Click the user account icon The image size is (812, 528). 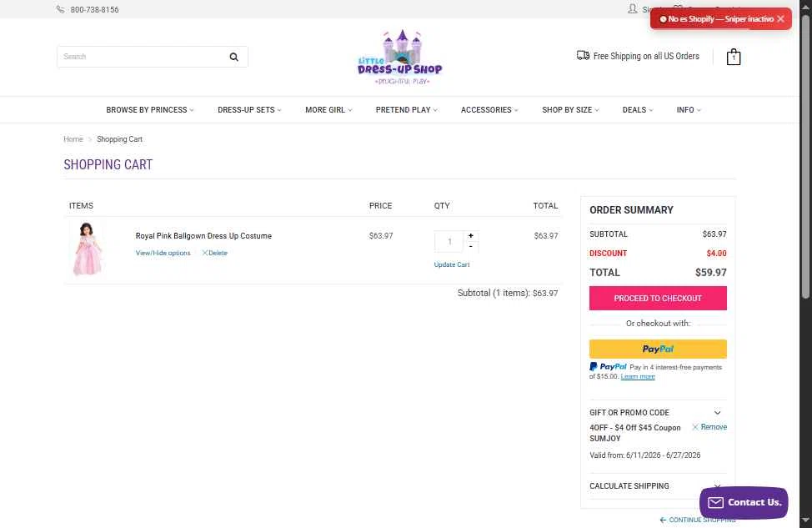point(632,9)
